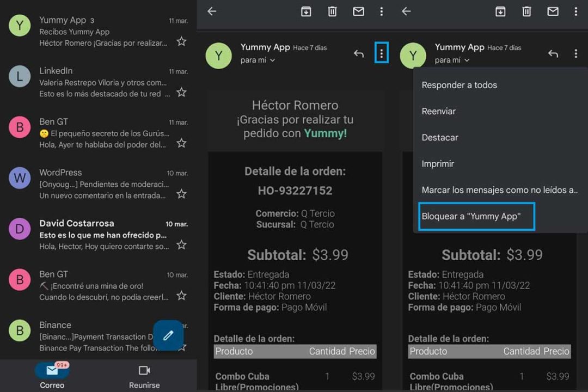Tap 'Subtotal: $3.99' in middle panel
Image resolution: width=588 pixels, height=392 pixels.
298,255
